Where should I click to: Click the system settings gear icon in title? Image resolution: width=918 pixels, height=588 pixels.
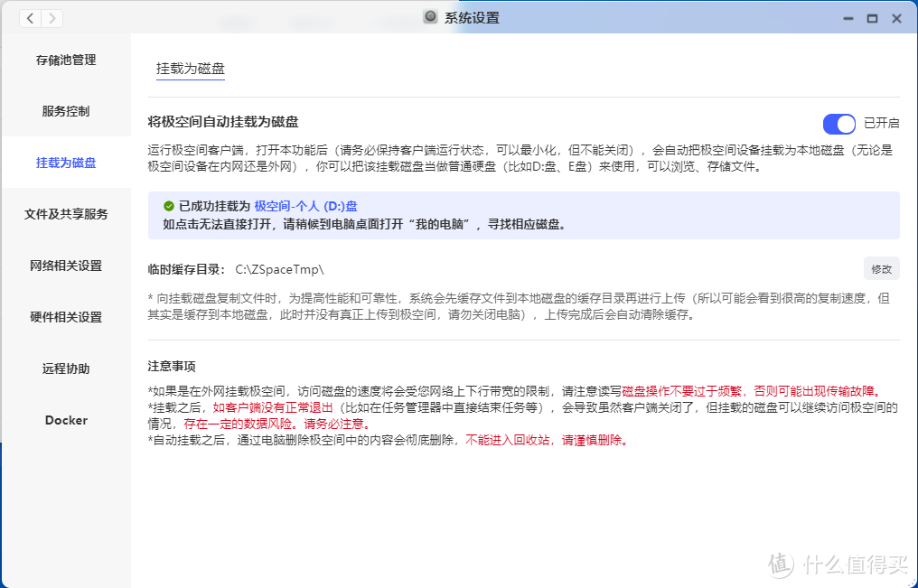click(431, 17)
